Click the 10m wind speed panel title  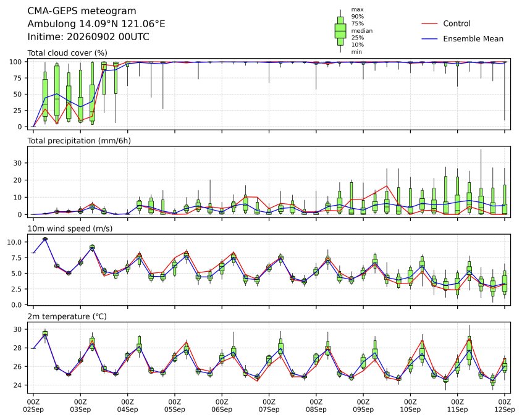[x=70, y=229]
